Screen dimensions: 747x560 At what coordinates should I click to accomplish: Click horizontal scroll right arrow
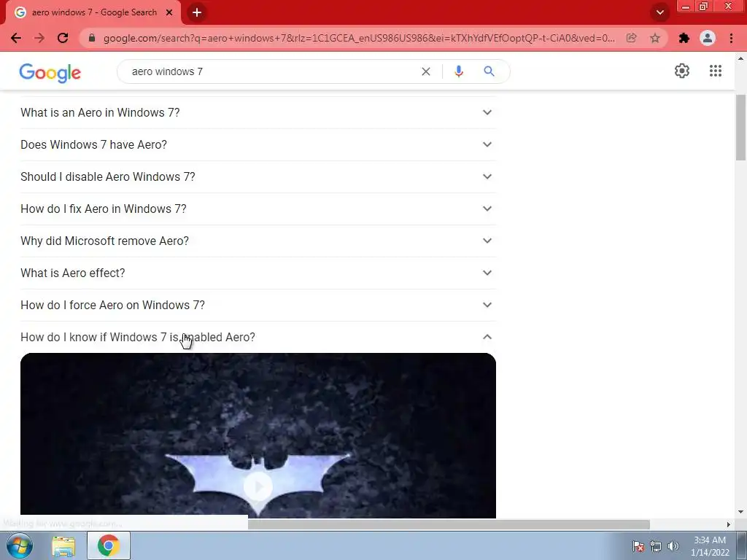click(729, 524)
